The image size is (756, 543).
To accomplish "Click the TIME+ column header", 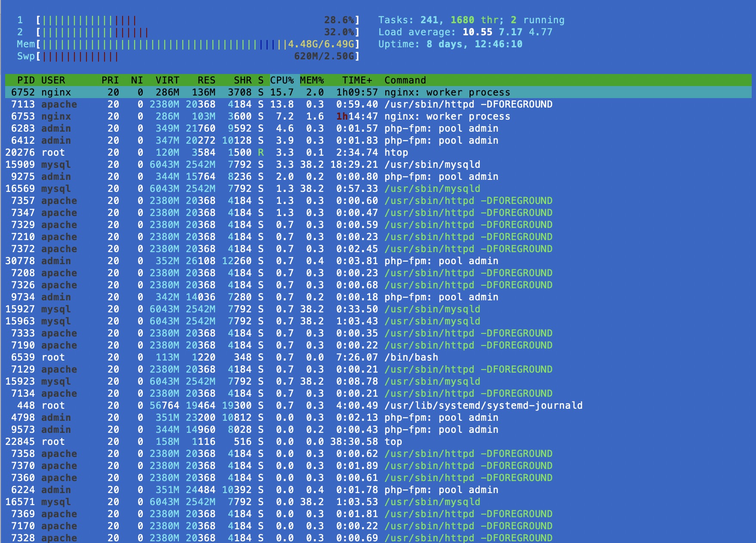I will click(x=357, y=80).
